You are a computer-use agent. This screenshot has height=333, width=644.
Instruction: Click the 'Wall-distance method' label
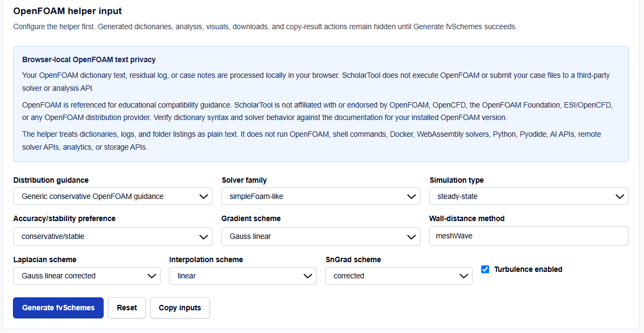(467, 218)
